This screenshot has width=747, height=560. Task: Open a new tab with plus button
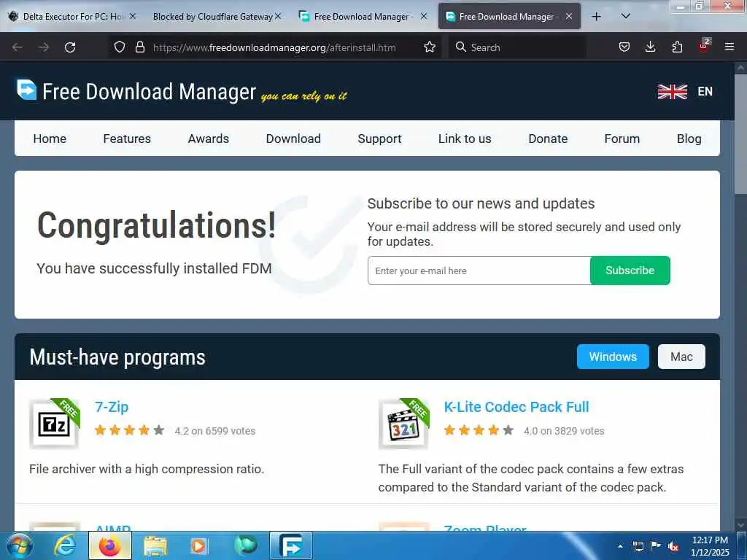(x=596, y=17)
